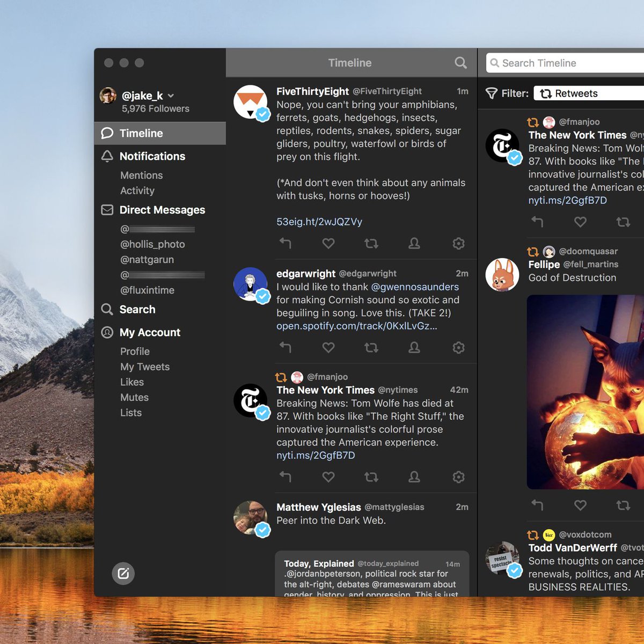Like the FiveThirtyEight tweet
The image size is (644, 644).
[x=328, y=244]
